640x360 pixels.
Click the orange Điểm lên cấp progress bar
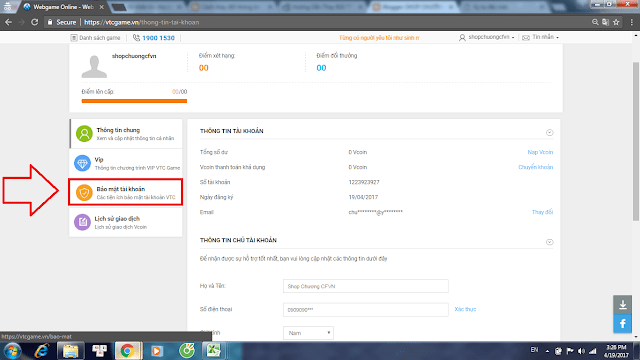point(134,101)
